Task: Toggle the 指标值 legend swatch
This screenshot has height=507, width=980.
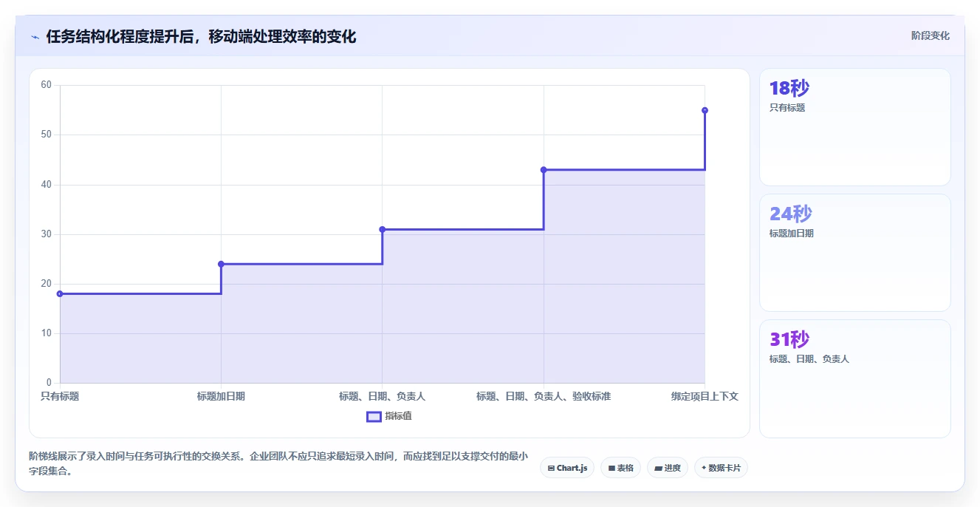Action: 374,416
